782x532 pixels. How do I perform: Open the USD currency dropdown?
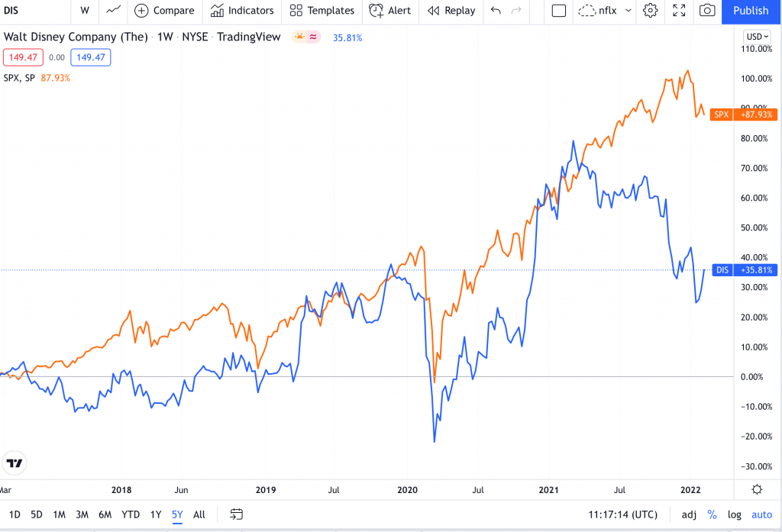(x=756, y=37)
